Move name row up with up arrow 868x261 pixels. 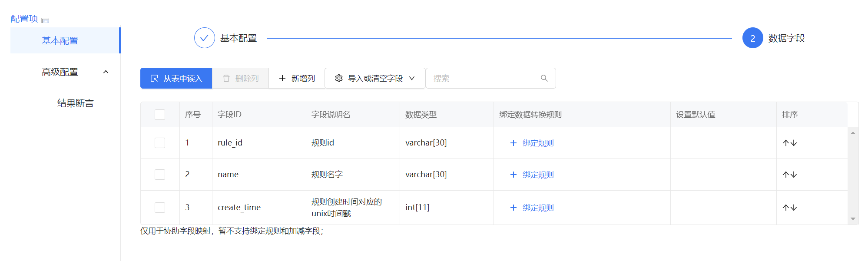click(x=786, y=175)
